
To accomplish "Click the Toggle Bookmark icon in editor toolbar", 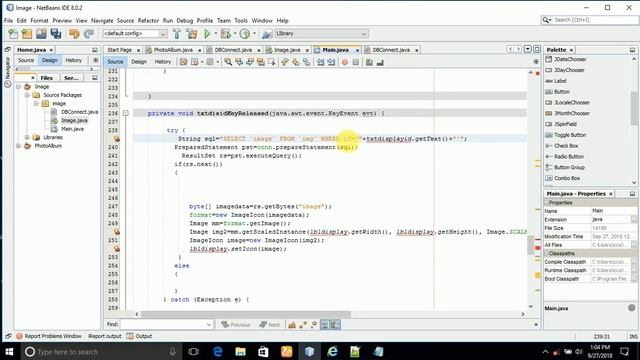I will pos(307,62).
